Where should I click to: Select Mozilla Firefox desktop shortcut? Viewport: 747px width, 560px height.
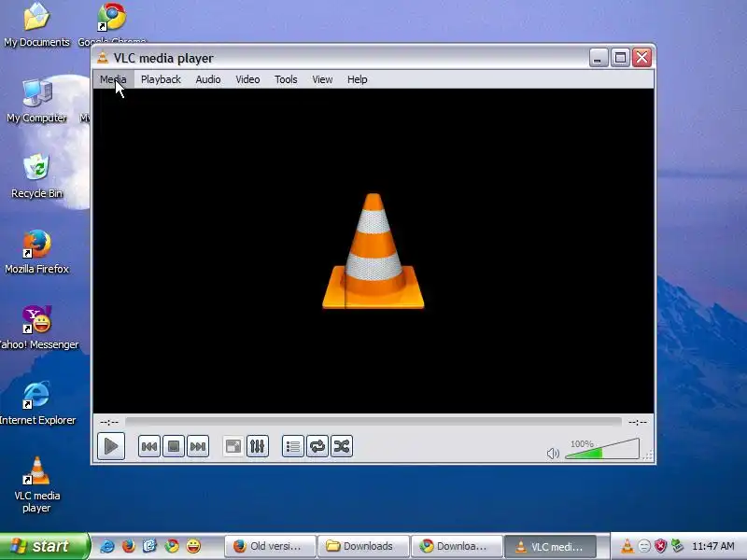(x=36, y=252)
